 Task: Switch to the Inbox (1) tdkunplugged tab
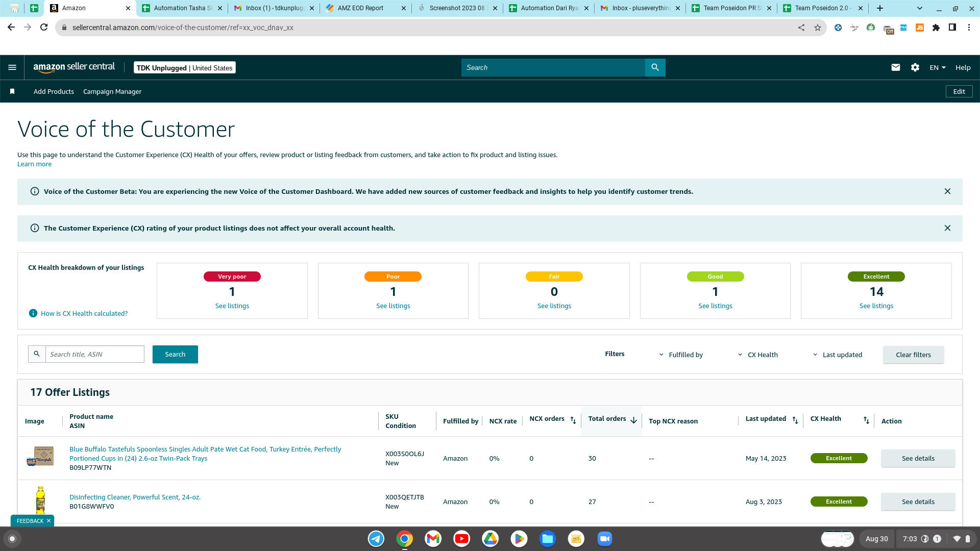274,8
